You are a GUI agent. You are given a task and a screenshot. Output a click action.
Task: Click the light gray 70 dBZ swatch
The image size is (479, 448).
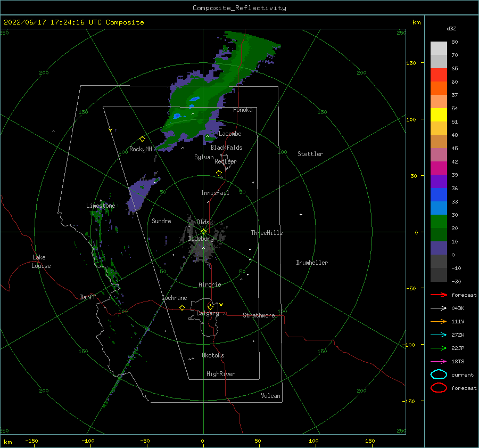pyautogui.click(x=439, y=61)
